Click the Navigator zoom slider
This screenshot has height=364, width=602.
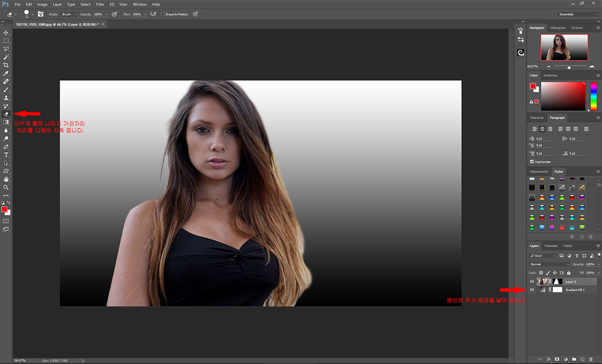click(x=569, y=67)
